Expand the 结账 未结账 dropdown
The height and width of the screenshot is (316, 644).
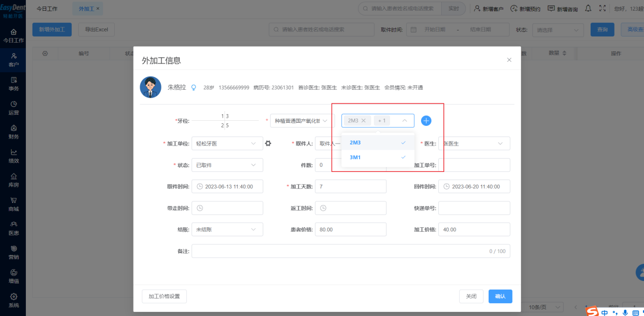point(227,230)
